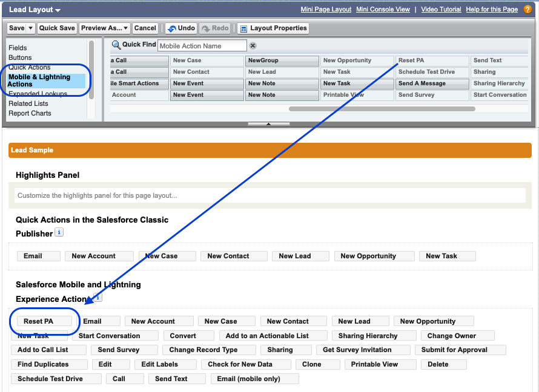539x392 pixels.
Task: Click Find Duplicates action
Action: tap(49, 364)
